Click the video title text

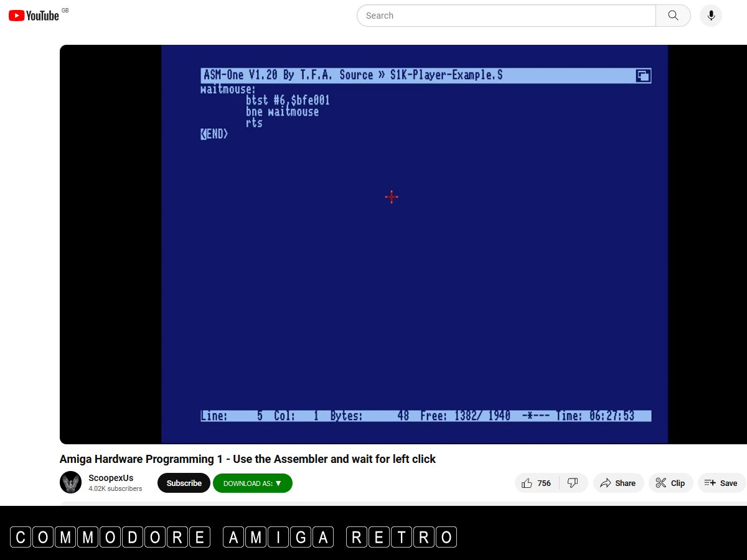coord(248,459)
